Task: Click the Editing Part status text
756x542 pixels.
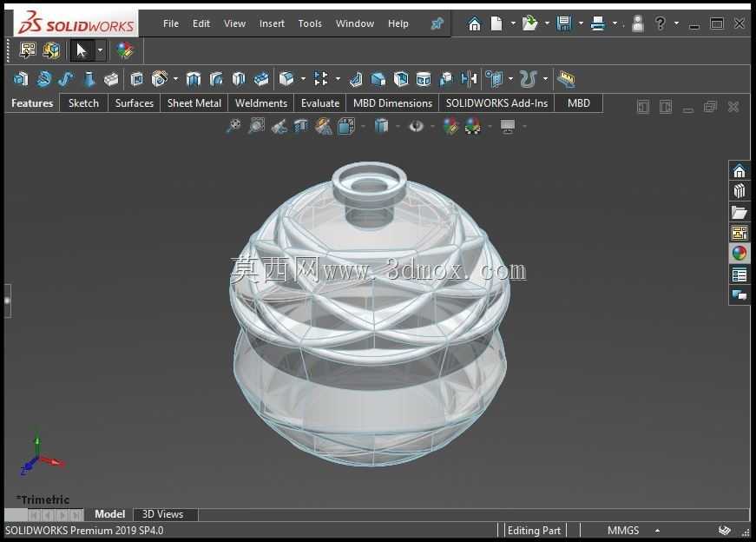Action: (x=534, y=531)
